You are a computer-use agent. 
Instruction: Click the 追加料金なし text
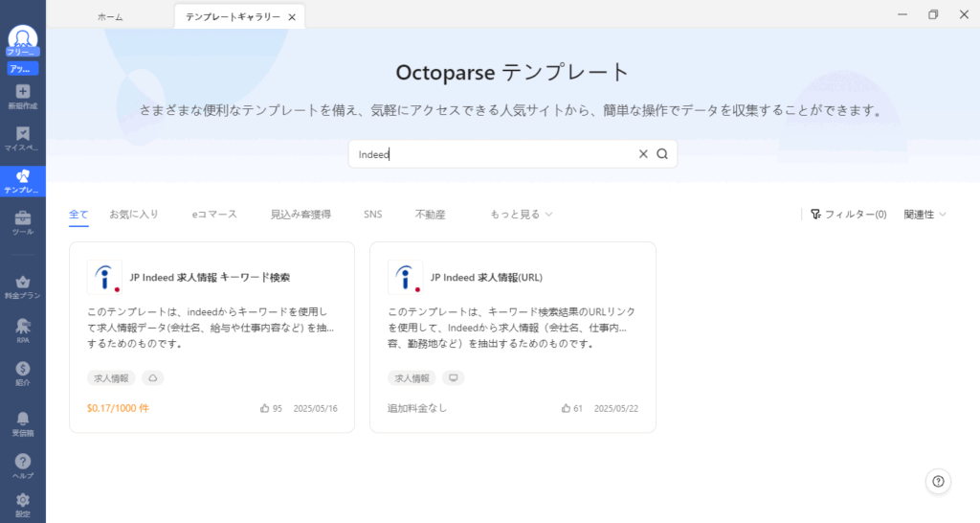(417, 408)
